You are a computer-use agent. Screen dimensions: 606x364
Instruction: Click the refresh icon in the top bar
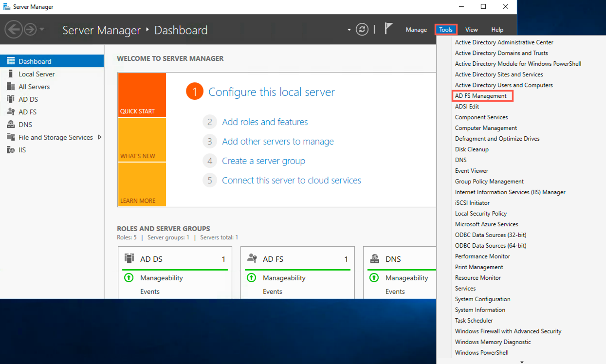point(362,29)
